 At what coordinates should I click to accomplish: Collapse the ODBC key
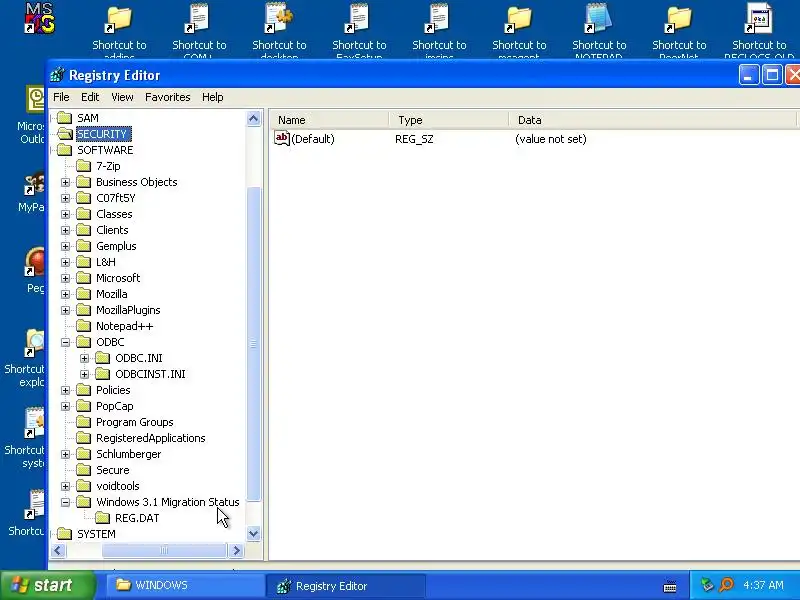tap(65, 342)
